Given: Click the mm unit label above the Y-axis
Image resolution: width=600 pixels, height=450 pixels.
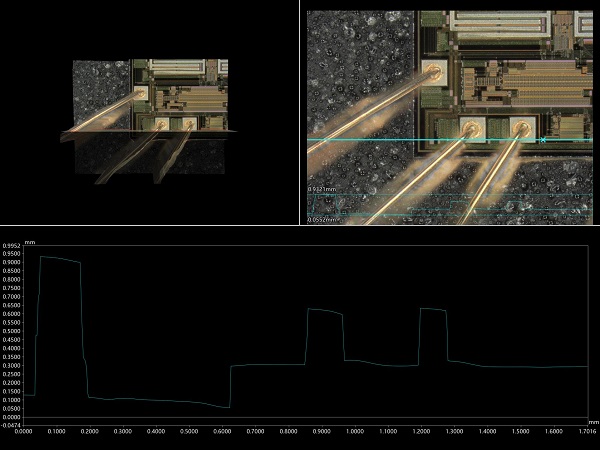Looking at the screenshot, I should [29, 242].
